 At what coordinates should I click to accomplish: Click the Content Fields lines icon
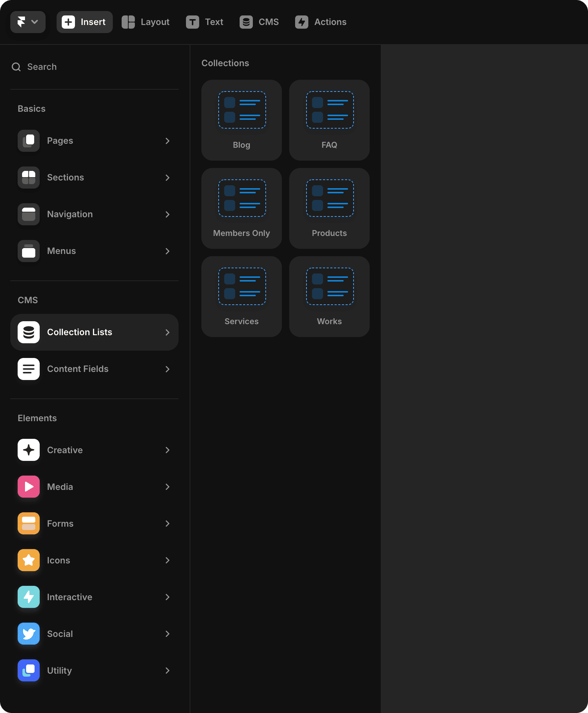tap(29, 369)
